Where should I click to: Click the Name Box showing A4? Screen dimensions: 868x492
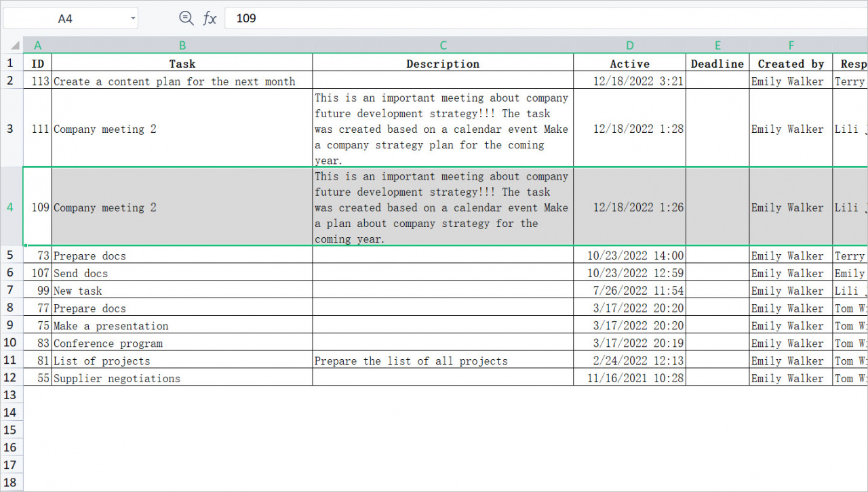65,18
